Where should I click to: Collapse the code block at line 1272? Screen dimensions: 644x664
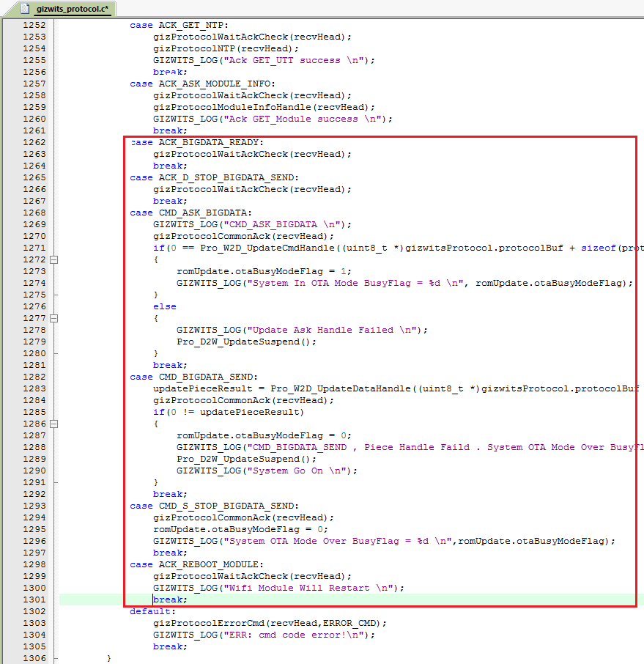coord(54,259)
